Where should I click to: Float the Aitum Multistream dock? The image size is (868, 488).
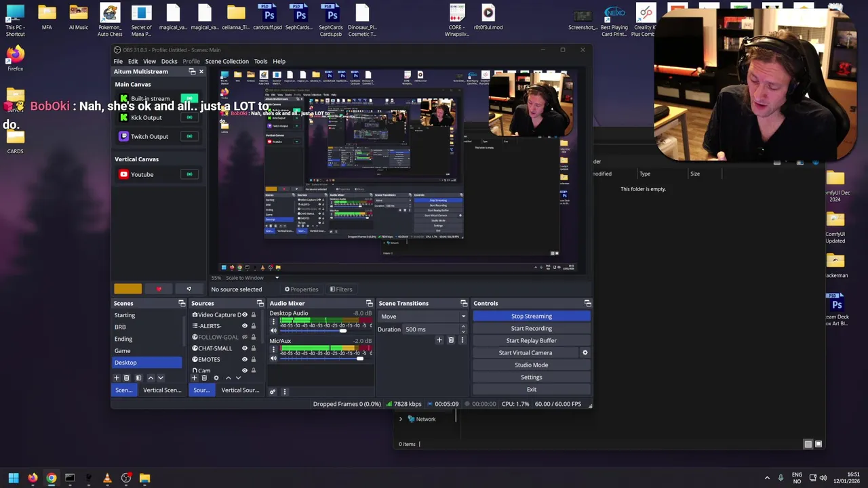click(192, 71)
